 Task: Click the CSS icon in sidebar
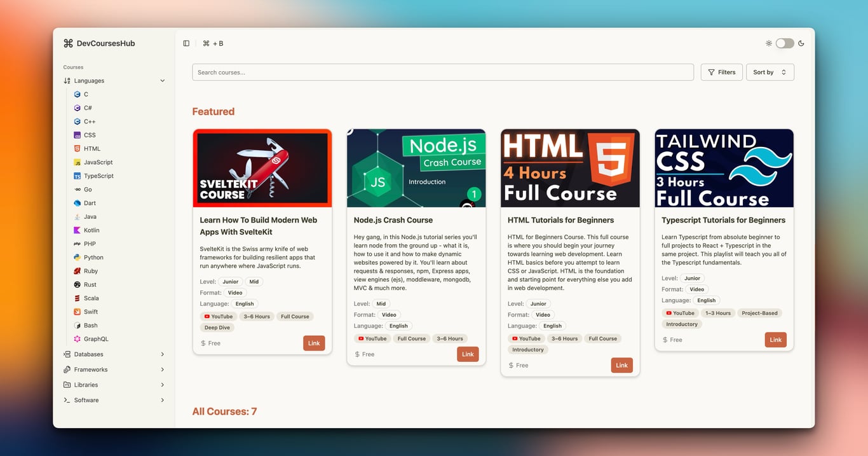pos(77,135)
